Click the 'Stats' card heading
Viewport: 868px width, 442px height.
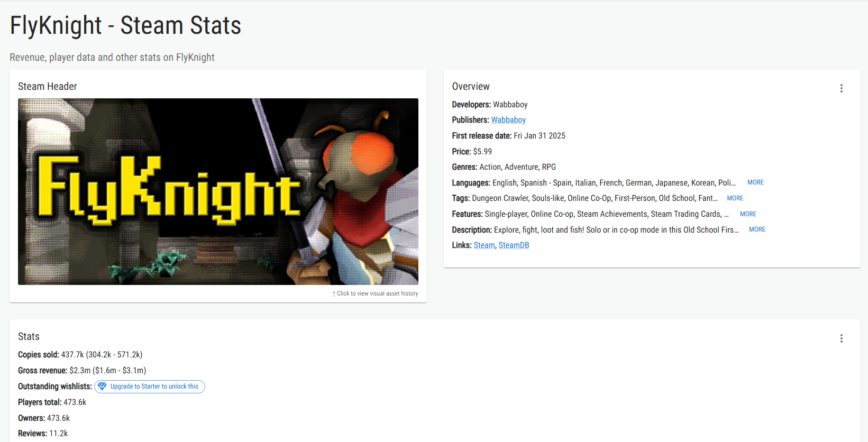[29, 336]
